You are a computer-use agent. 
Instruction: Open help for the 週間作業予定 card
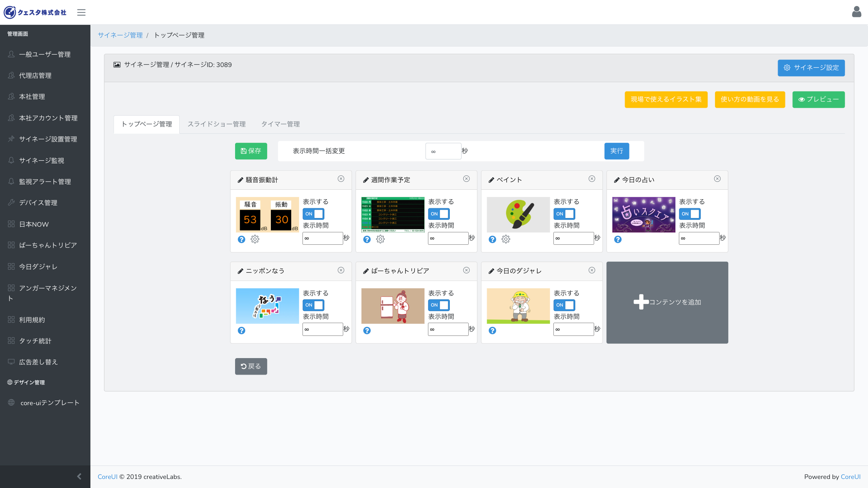click(x=367, y=239)
